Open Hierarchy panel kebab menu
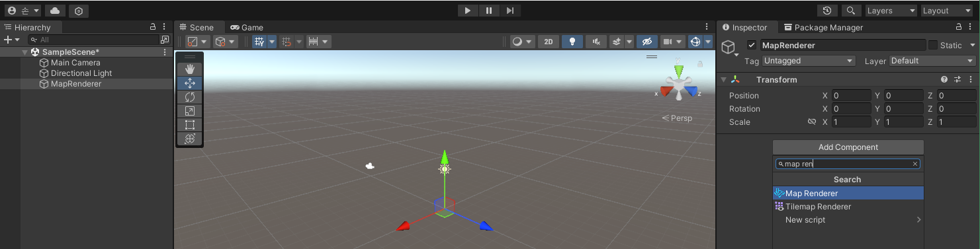Image resolution: width=980 pixels, height=249 pixels. (x=165, y=27)
